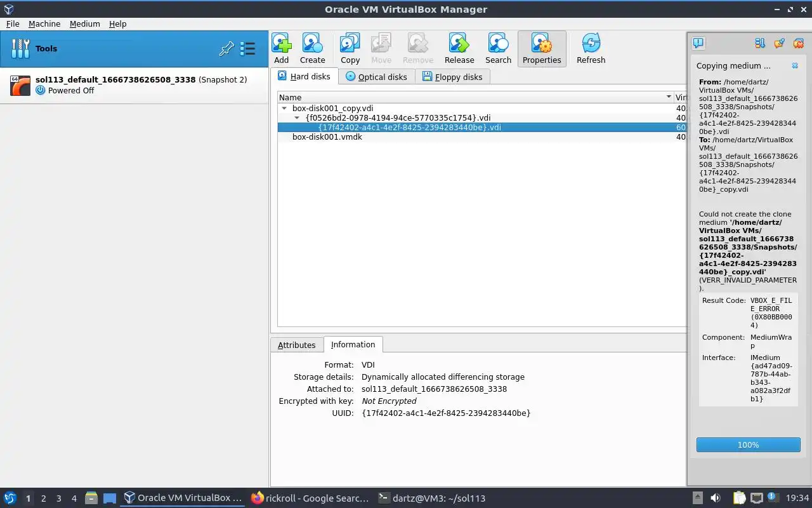Click the notification sort order icon
The width and height of the screenshot is (812, 508).
[x=760, y=43]
